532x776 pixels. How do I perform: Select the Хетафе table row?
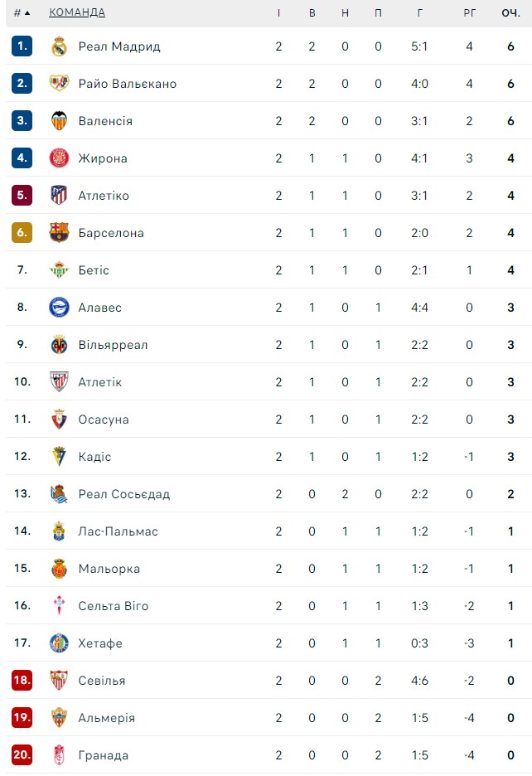[x=268, y=643]
